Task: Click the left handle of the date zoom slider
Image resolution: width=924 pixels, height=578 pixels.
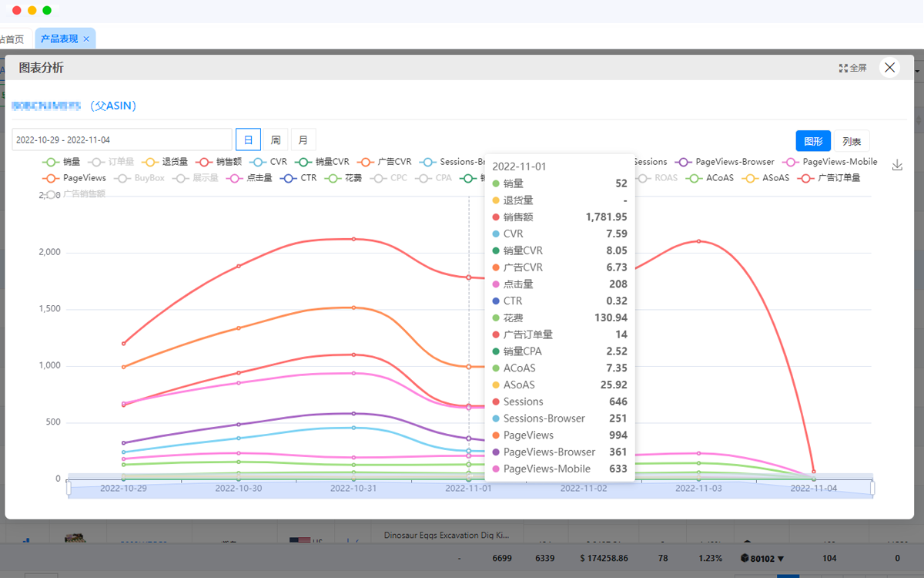Action: (69, 487)
